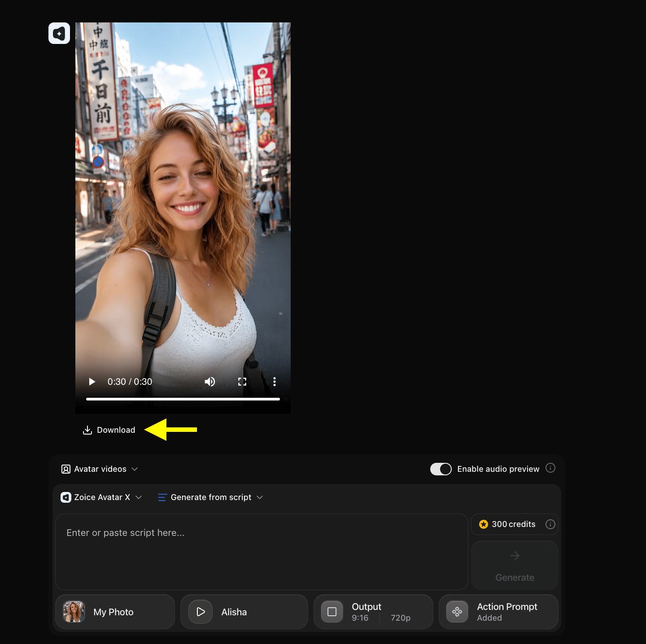Select the My Photo avatar button
This screenshot has height=644, width=646.
tap(115, 612)
